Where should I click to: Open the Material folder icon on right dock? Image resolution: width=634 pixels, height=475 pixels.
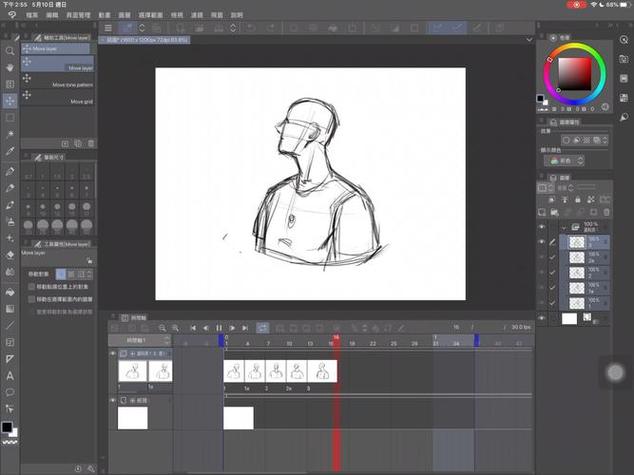click(x=624, y=59)
